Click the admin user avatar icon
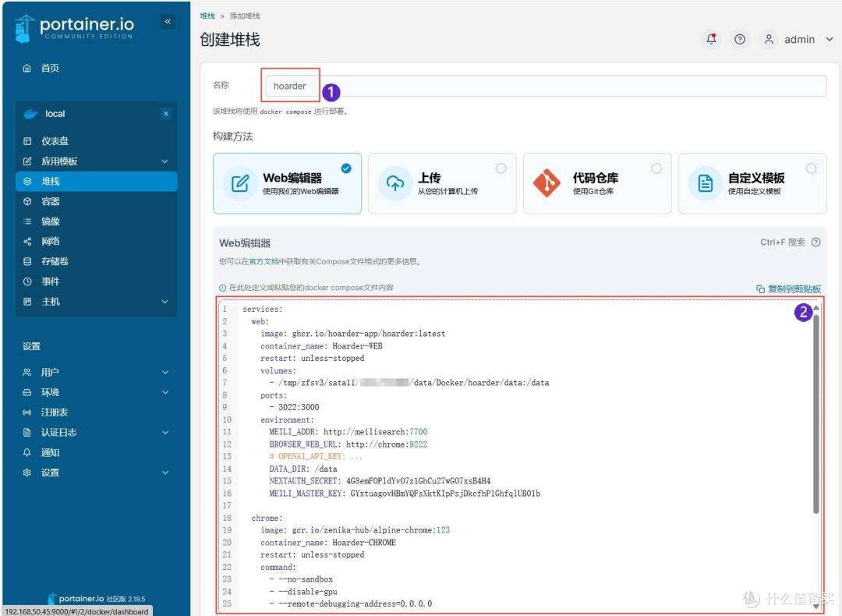The image size is (842, 616). [769, 39]
